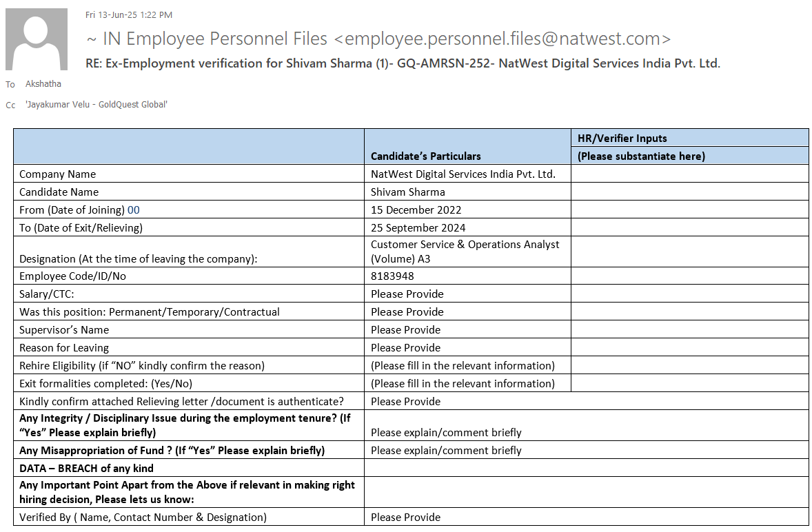Click 'Please explain/comment briefly' in Misappropriation row
The height and width of the screenshot is (532, 812).
click(x=446, y=451)
